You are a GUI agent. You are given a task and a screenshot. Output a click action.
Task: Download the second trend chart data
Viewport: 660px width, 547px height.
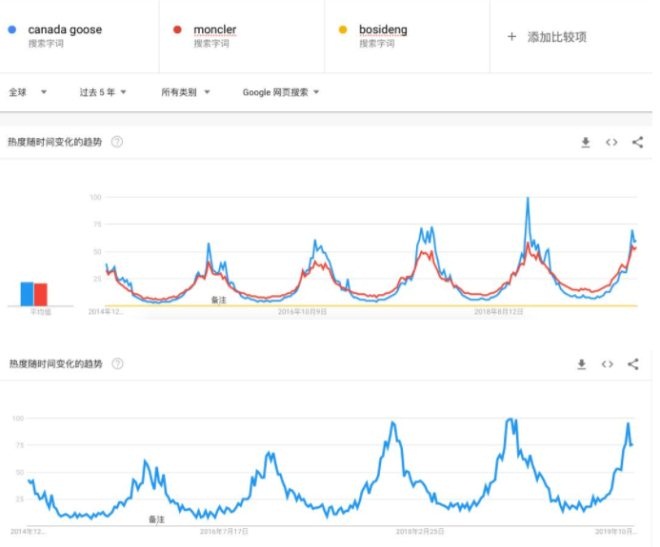[x=581, y=364]
